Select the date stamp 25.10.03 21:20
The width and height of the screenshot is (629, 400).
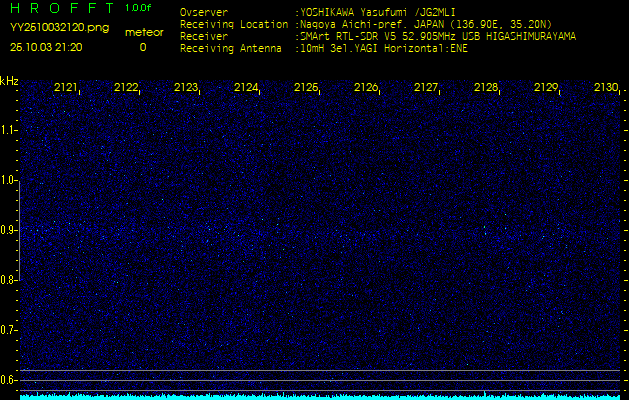coord(46,47)
